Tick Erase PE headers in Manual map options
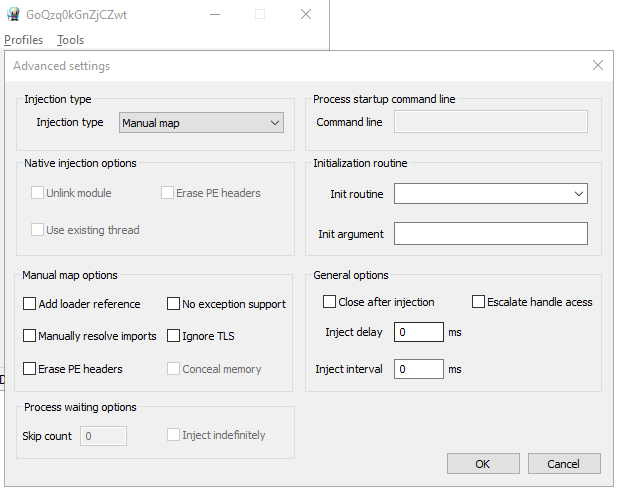 [x=30, y=369]
